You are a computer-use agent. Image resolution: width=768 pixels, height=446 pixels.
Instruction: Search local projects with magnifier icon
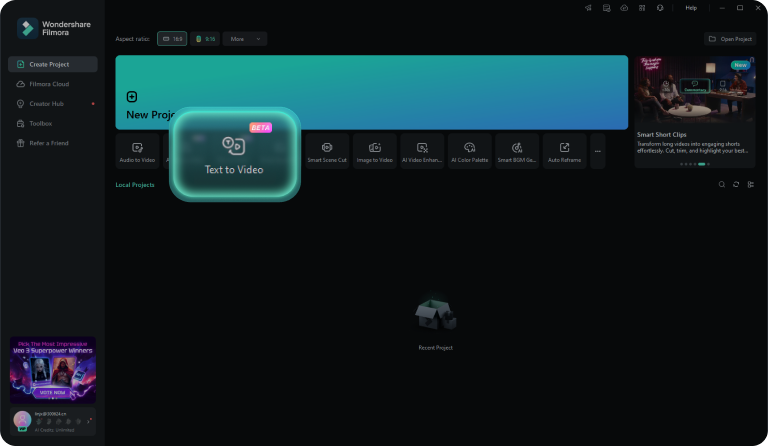[721, 185]
